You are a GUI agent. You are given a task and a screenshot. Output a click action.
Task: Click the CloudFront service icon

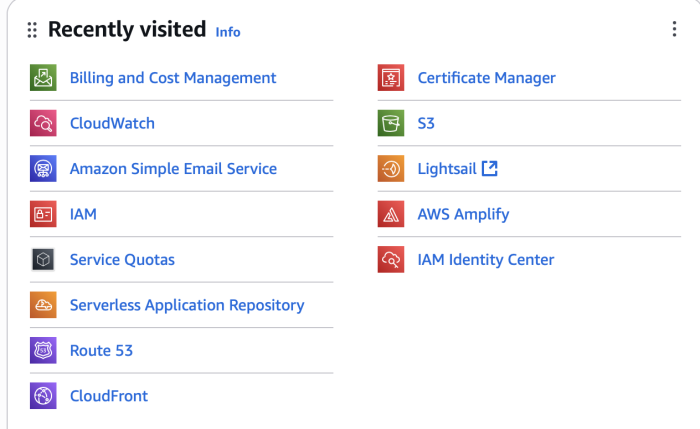(43, 396)
